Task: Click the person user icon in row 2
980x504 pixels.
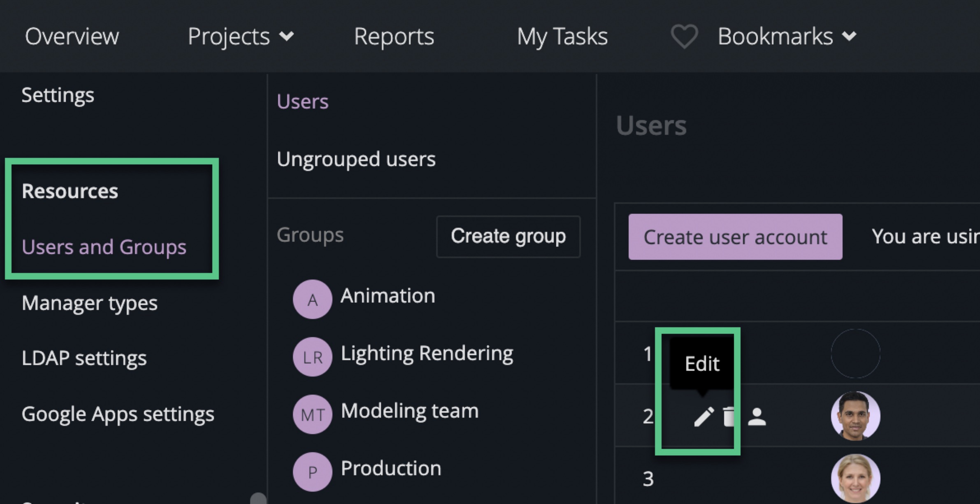Action: tap(757, 417)
